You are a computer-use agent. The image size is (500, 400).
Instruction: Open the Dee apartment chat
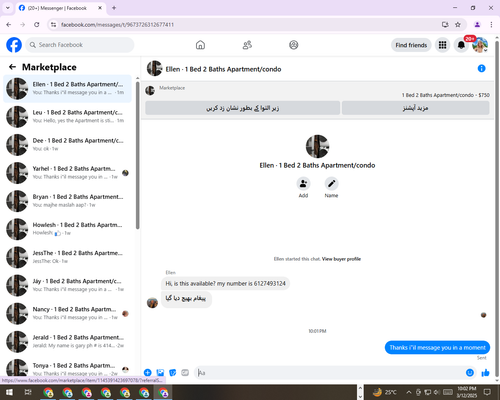(x=67, y=145)
